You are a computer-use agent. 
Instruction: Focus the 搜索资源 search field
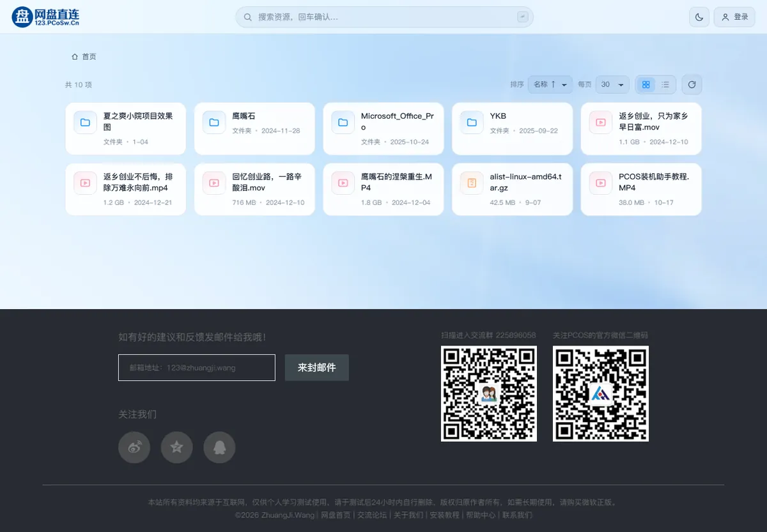point(384,17)
